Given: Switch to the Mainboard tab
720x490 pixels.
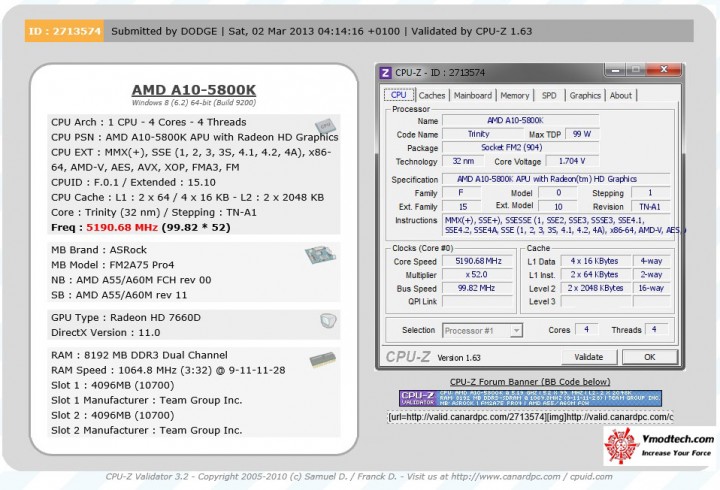Looking at the screenshot, I should (x=472, y=96).
